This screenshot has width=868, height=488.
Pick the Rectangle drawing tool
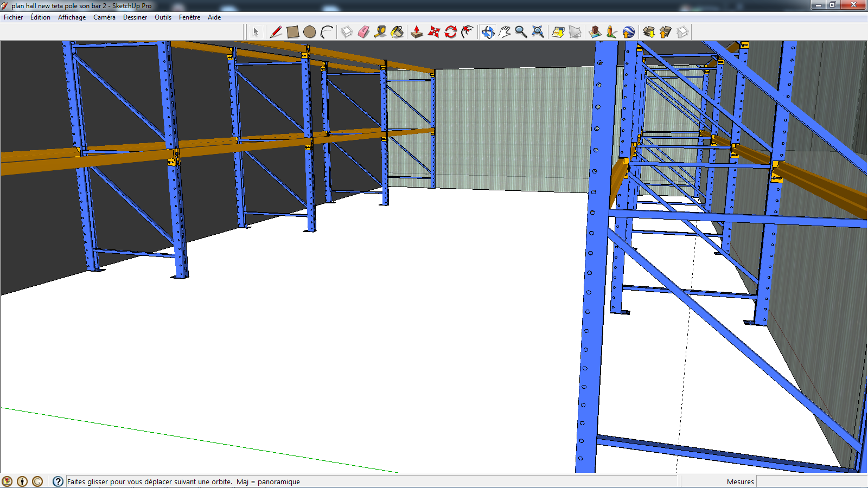[292, 32]
